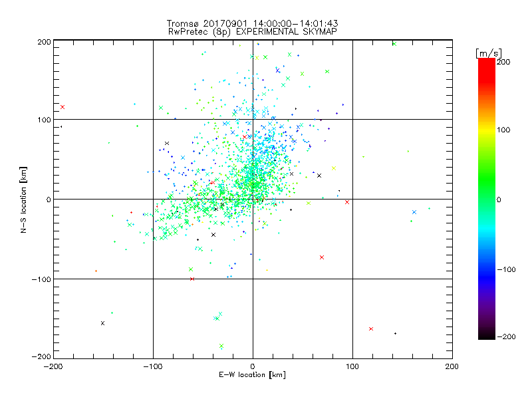532x399 pixels.
Task: Select the subtitle 'RwPretec (8p) EXPERIMENTAL SKYMAP'
Action: pyautogui.click(x=253, y=32)
